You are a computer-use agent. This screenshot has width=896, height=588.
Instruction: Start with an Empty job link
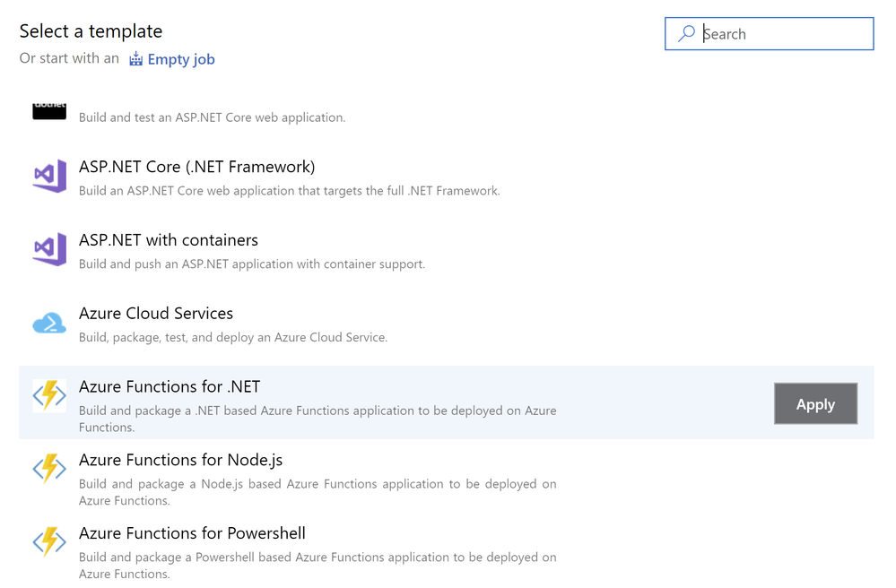click(x=180, y=59)
